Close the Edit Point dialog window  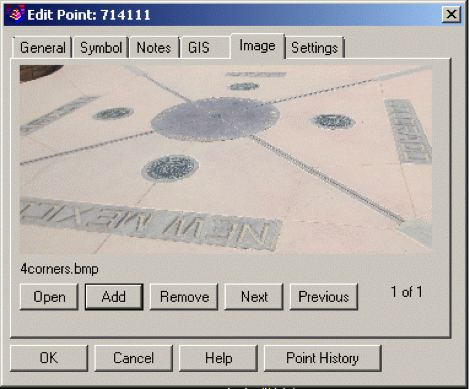[x=451, y=15]
